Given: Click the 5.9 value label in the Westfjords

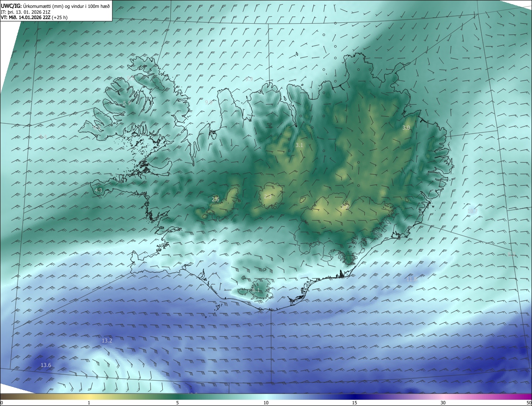Looking at the screenshot, I should (x=127, y=103).
